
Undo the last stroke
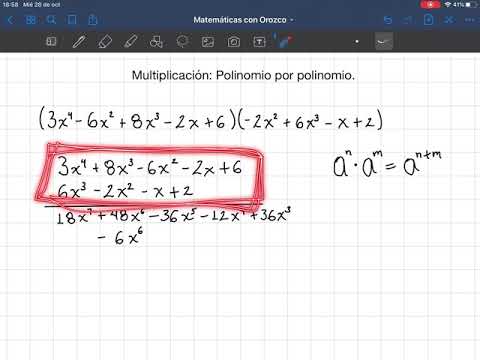coord(388,20)
